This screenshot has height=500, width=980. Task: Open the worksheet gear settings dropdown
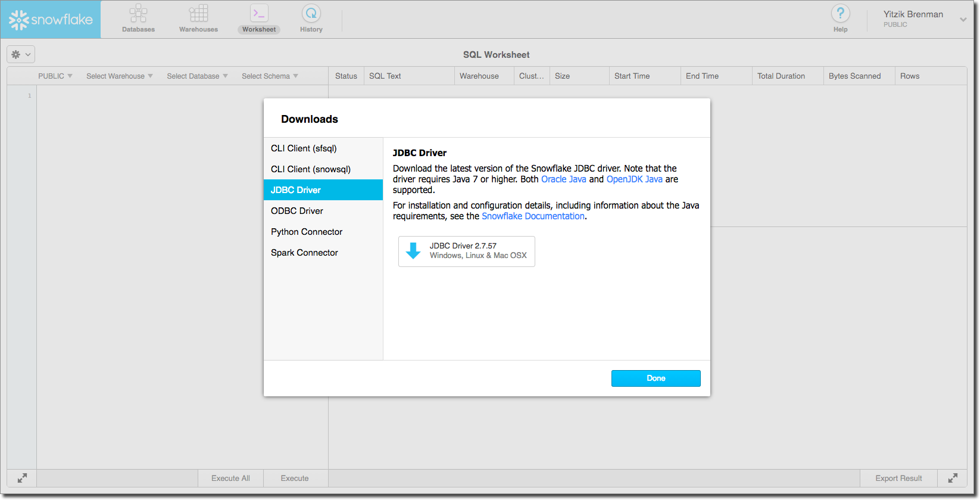click(x=21, y=54)
